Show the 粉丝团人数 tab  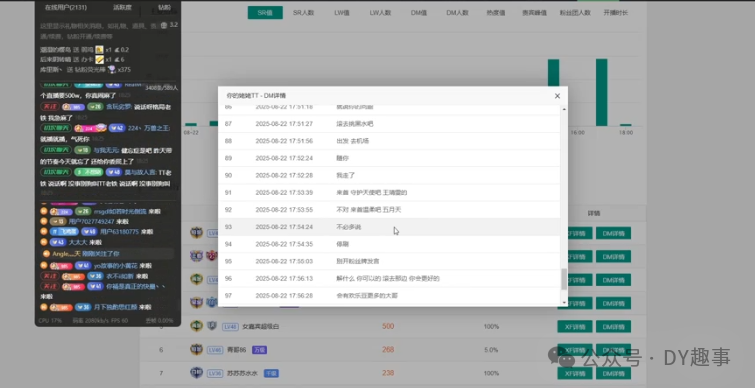(575, 13)
